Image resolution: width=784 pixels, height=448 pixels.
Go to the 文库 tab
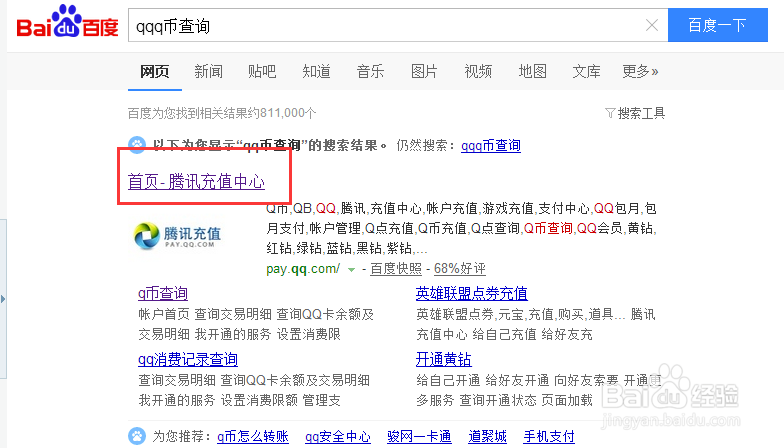point(586,72)
